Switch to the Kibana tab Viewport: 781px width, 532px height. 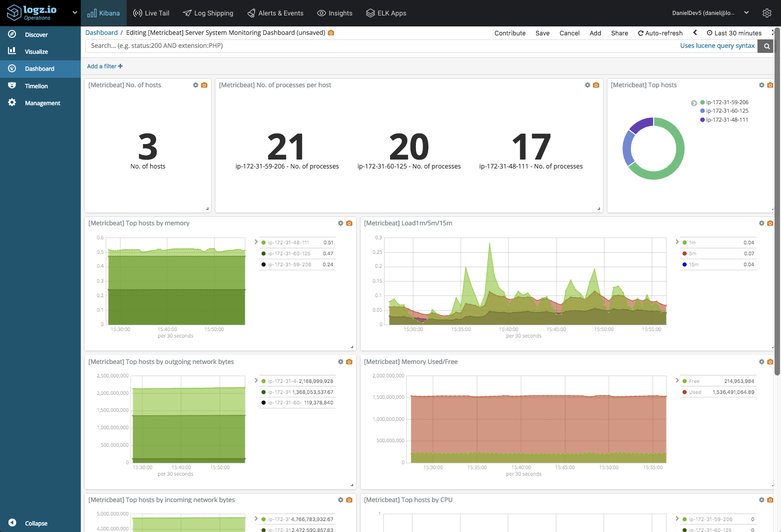click(104, 13)
